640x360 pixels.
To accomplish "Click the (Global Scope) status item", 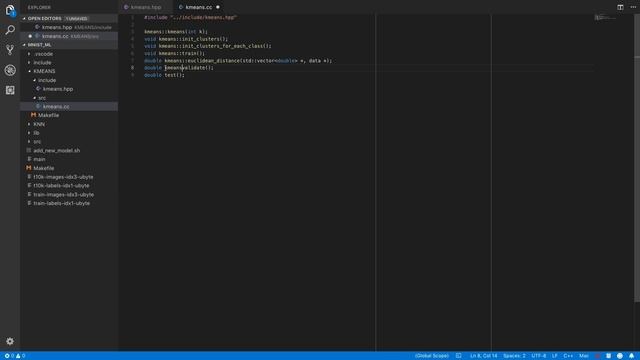I will tap(432, 356).
